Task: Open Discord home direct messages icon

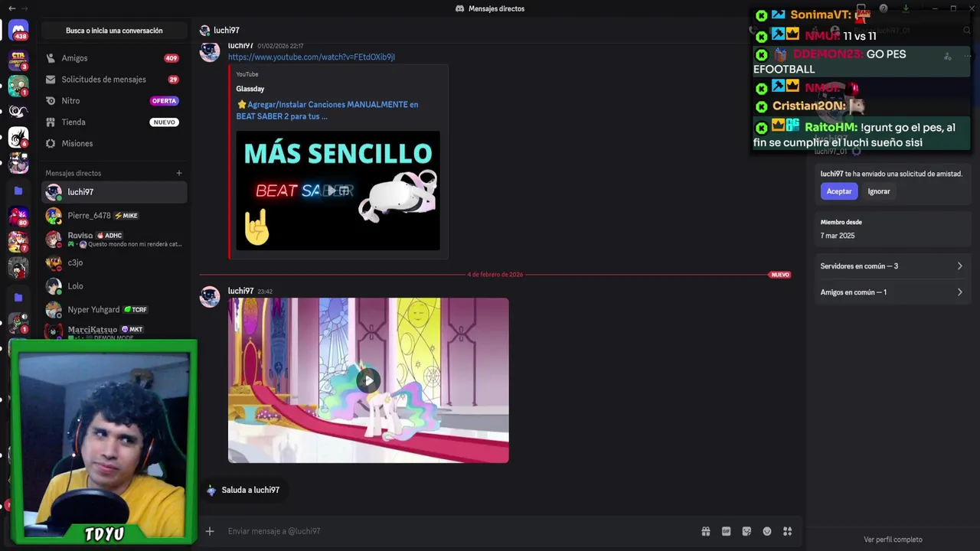Action: [x=18, y=31]
